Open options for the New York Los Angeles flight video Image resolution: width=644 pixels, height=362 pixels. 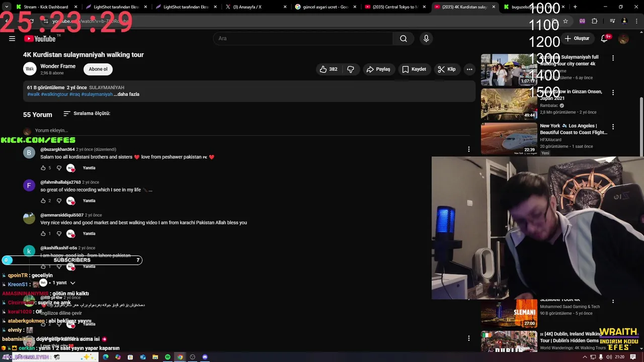613,127
